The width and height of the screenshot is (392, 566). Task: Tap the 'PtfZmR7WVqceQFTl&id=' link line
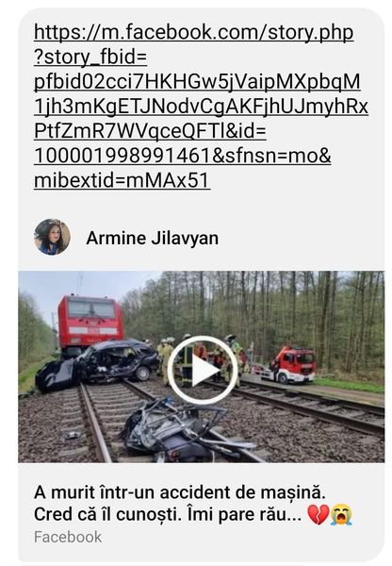150,131
